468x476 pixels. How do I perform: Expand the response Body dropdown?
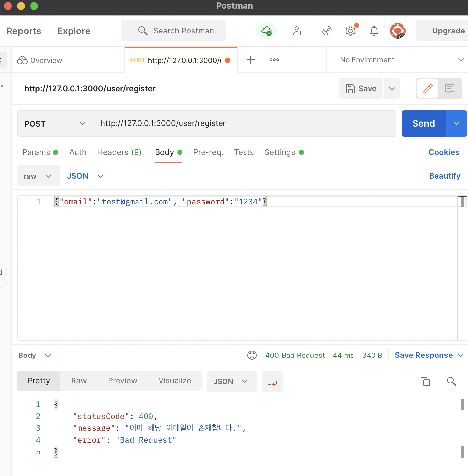35,355
